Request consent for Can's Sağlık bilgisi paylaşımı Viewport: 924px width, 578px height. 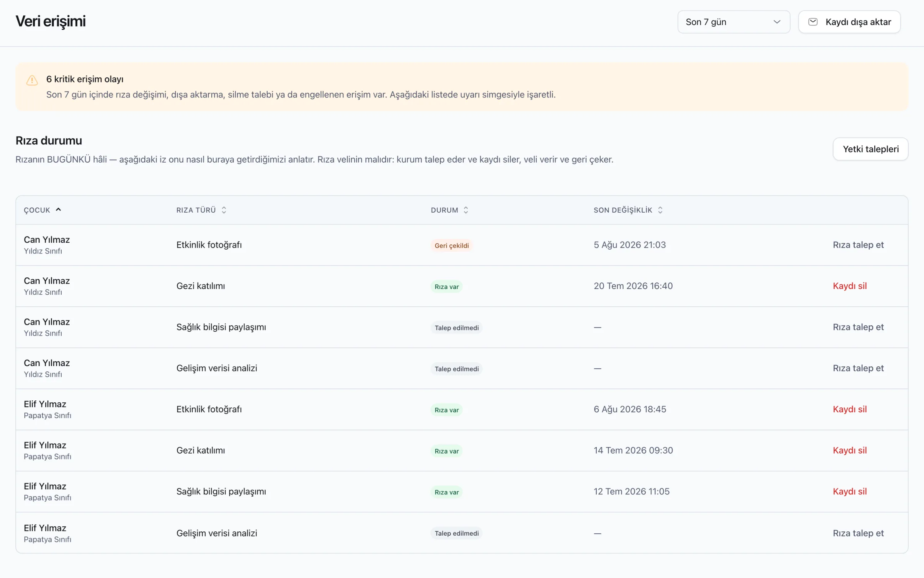tap(858, 327)
